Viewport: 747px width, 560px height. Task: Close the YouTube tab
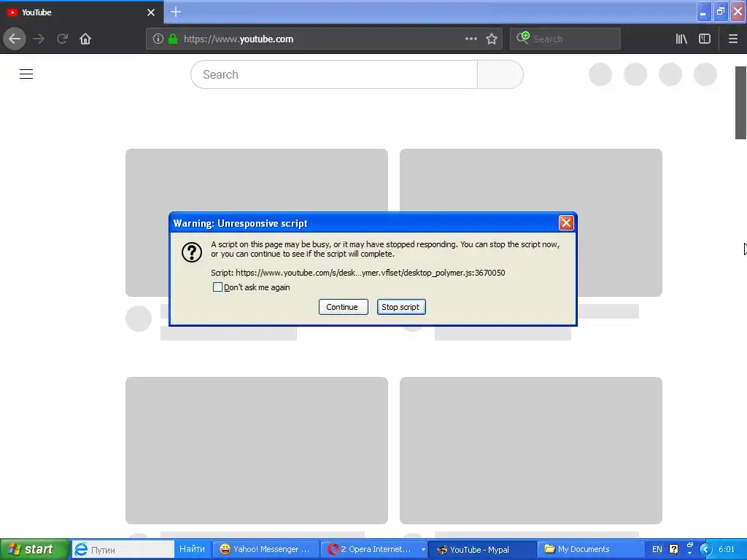(x=151, y=12)
